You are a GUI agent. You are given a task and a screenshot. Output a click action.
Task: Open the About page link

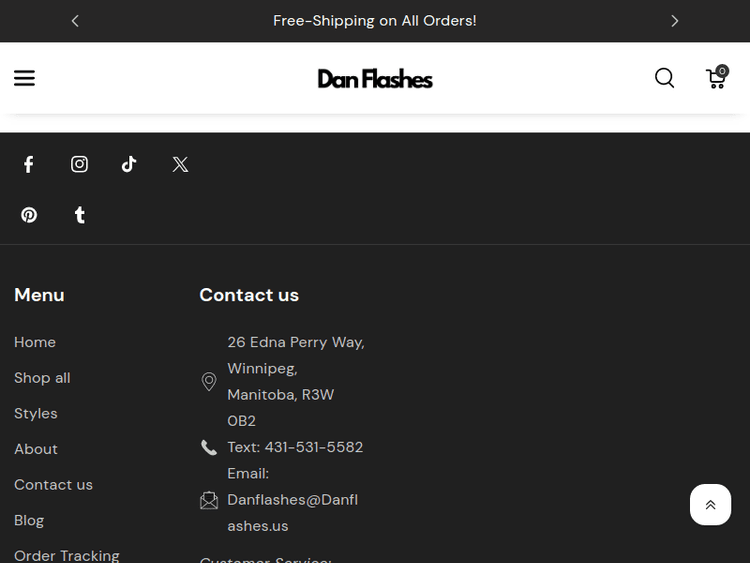[x=36, y=449]
